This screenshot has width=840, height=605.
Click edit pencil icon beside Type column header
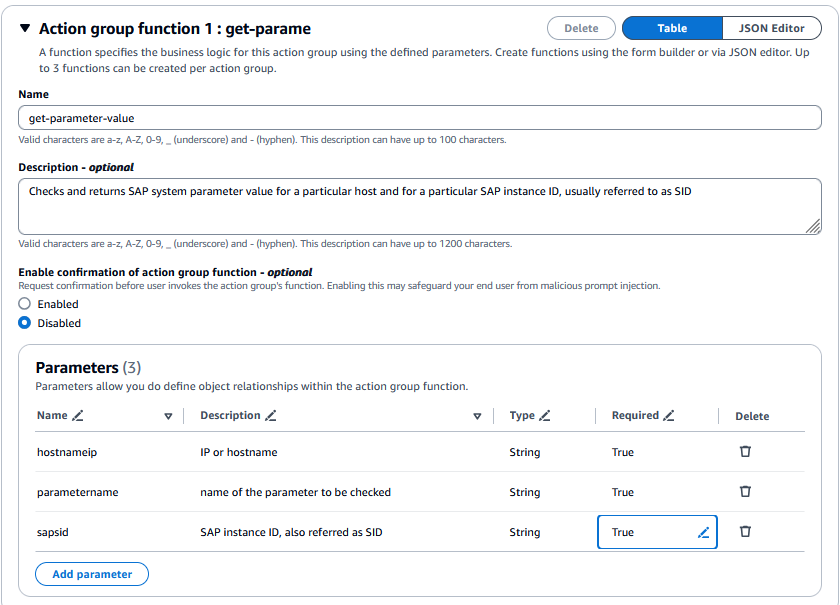pos(545,416)
